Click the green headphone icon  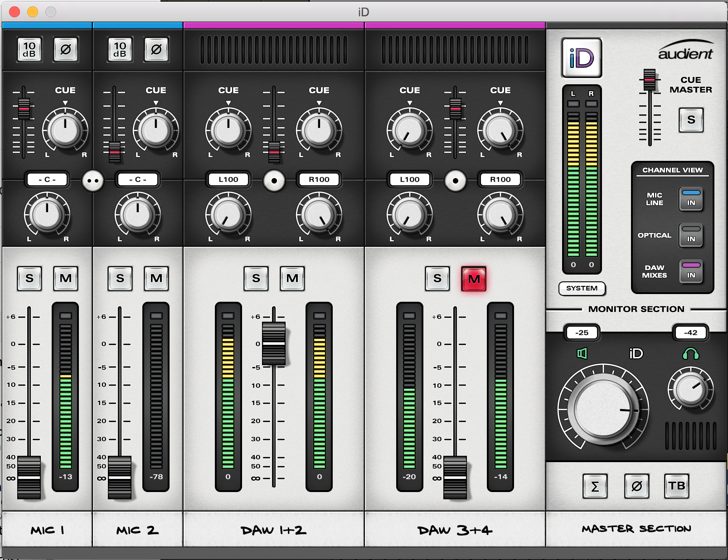[x=691, y=354]
